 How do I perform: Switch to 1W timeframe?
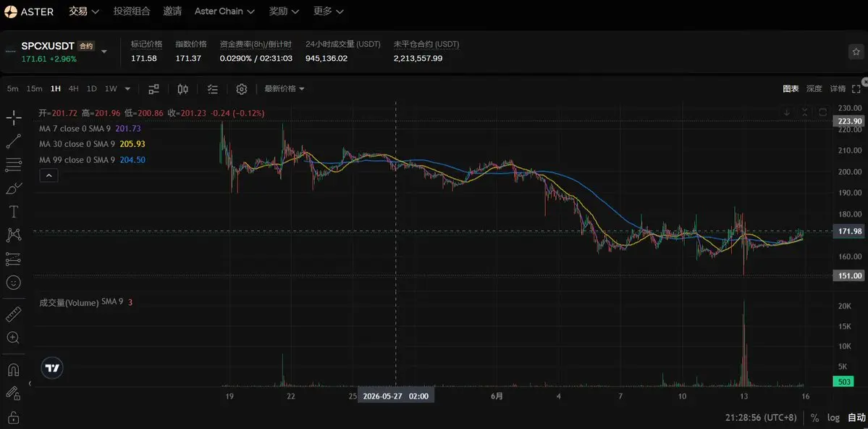tap(111, 88)
